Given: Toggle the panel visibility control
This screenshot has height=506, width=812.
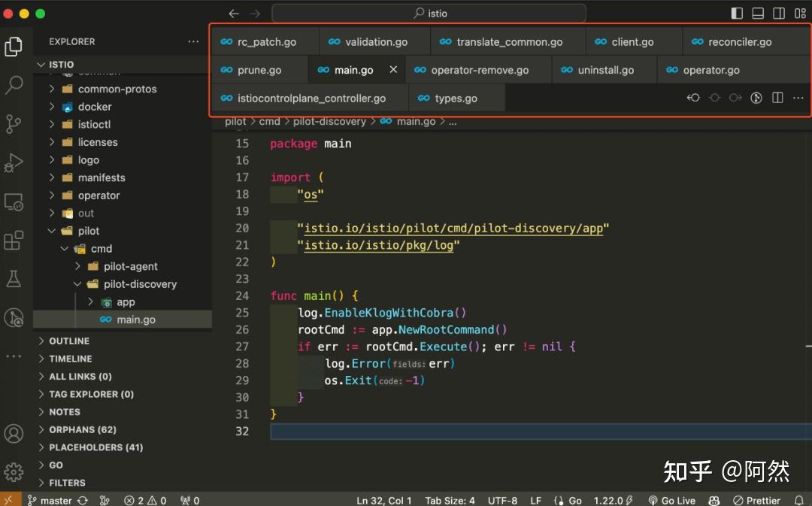Looking at the screenshot, I should coord(757,13).
